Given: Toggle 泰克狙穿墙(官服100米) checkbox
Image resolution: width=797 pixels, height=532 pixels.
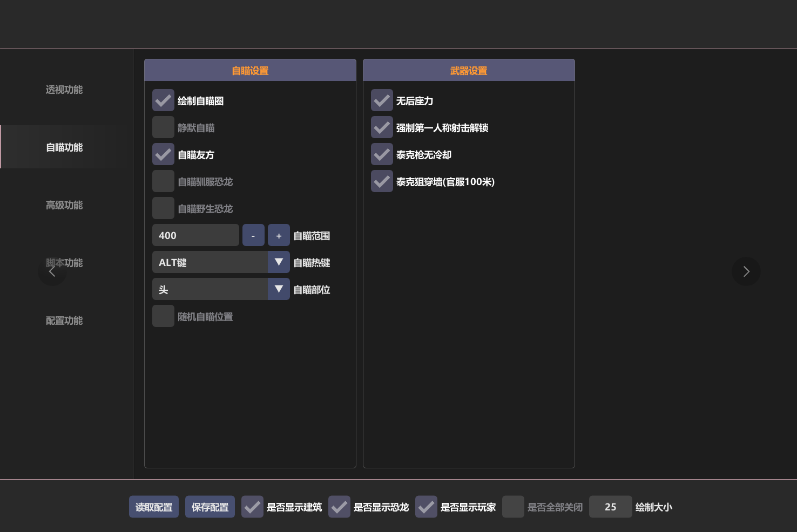Looking at the screenshot, I should 382,181.
